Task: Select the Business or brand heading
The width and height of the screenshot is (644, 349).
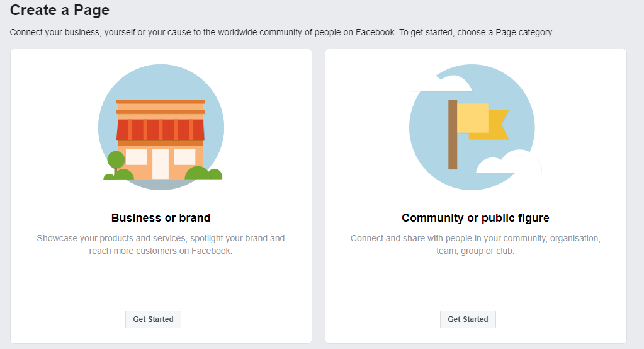Action: coord(161,218)
